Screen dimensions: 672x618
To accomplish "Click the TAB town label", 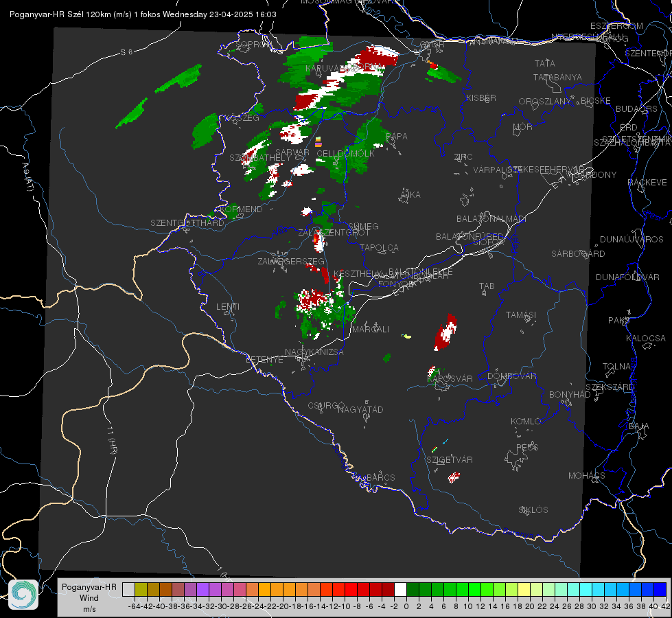I will (487, 286).
